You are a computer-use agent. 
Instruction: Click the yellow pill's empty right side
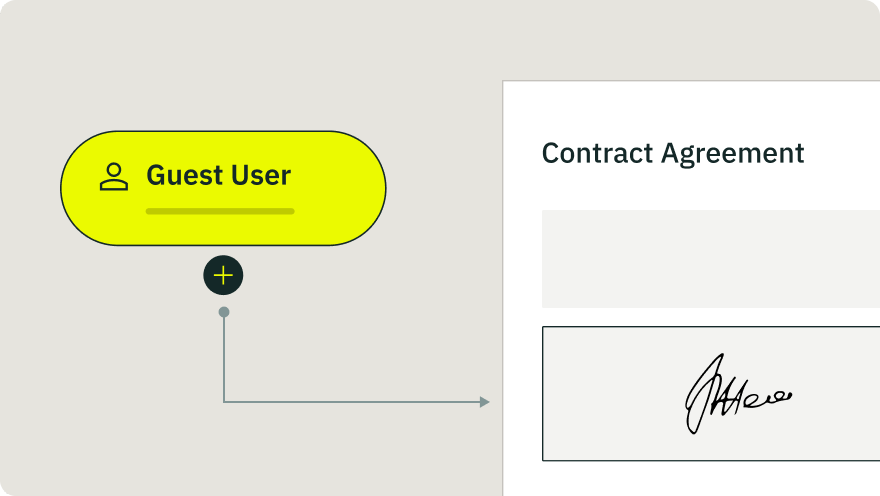click(340, 188)
